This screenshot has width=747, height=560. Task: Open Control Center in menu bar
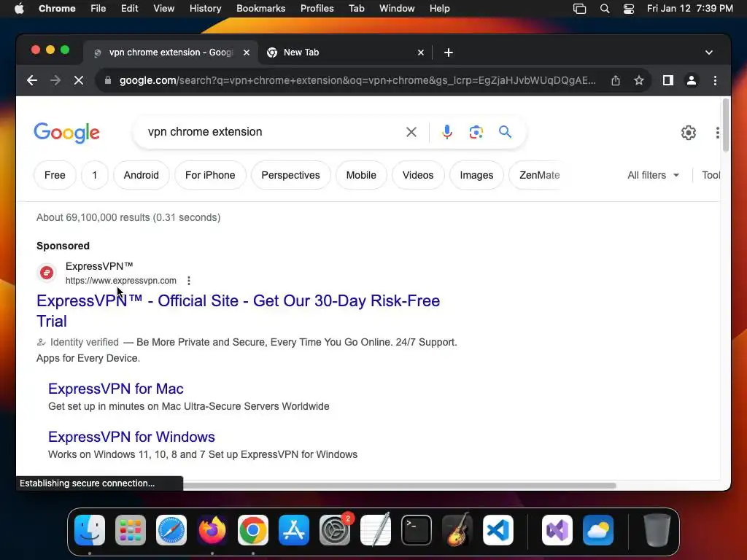(628, 9)
